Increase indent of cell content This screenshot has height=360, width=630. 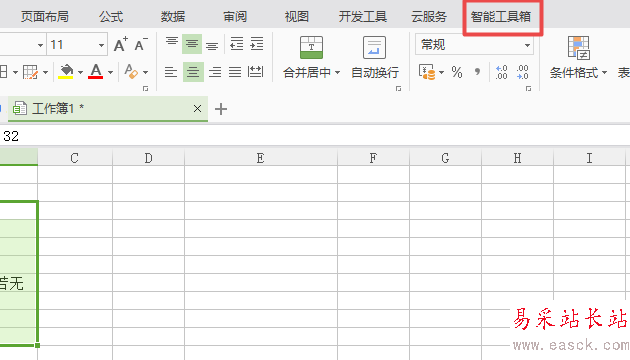pyautogui.click(x=256, y=44)
